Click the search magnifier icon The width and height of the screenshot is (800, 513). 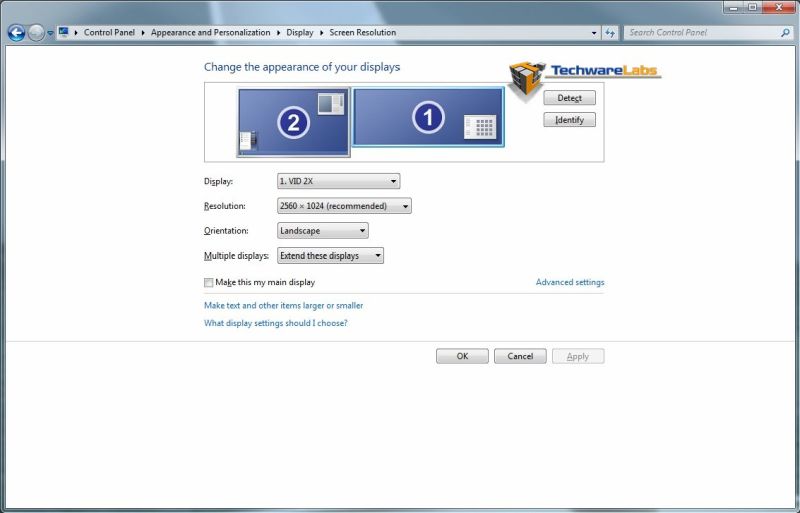click(785, 32)
